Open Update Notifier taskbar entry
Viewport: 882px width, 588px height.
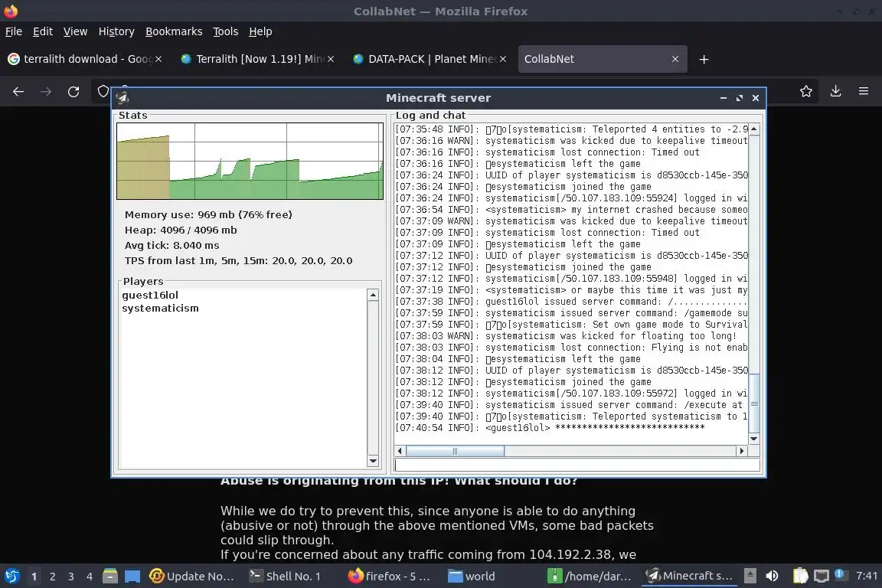192,577
